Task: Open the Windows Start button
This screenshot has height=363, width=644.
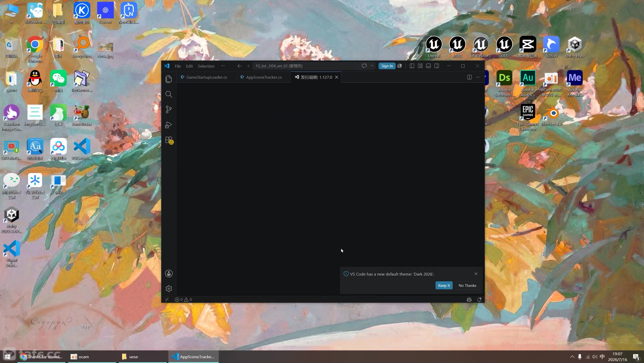Action: coord(8,357)
